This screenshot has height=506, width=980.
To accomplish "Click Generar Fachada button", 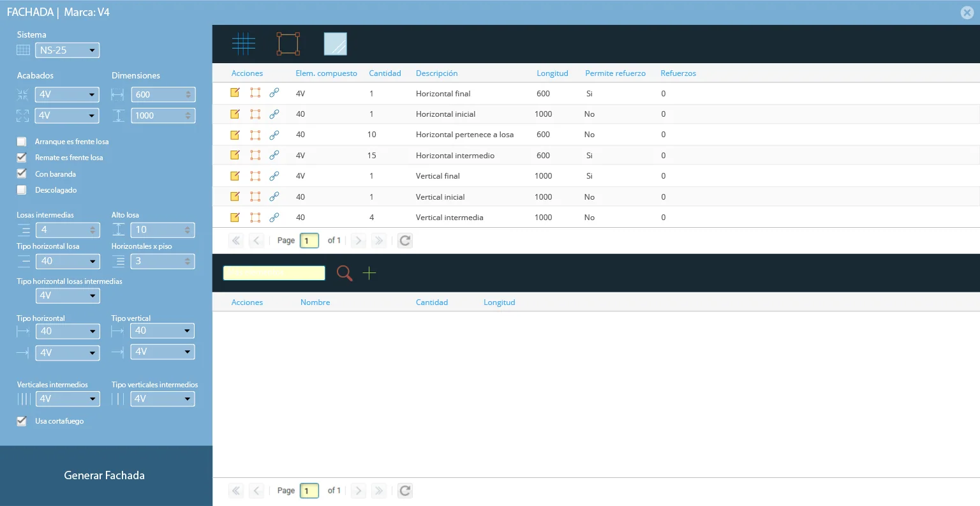I will tap(106, 475).
